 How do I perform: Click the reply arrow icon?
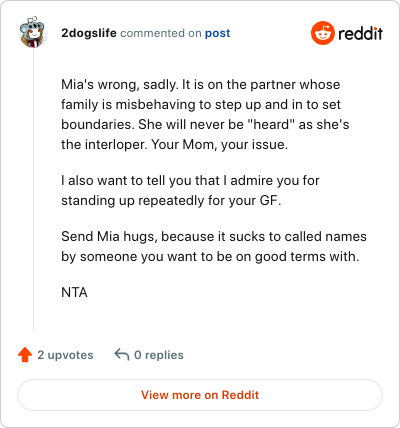(122, 355)
